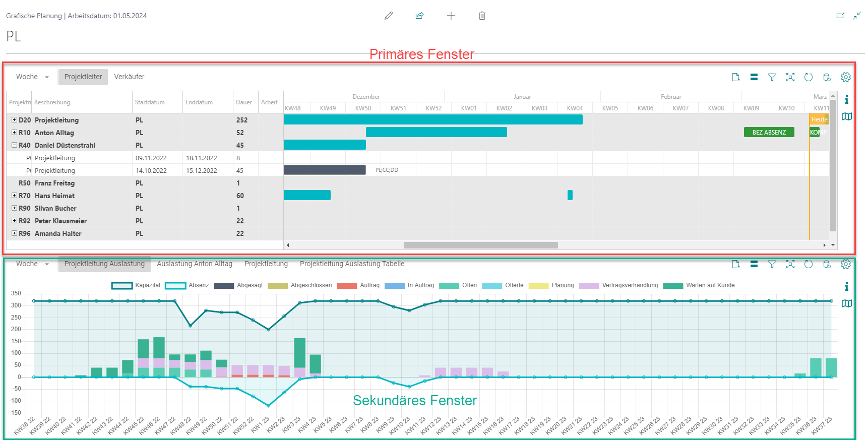The width and height of the screenshot is (868, 440).
Task: Click the share icon in header
Action: point(419,16)
